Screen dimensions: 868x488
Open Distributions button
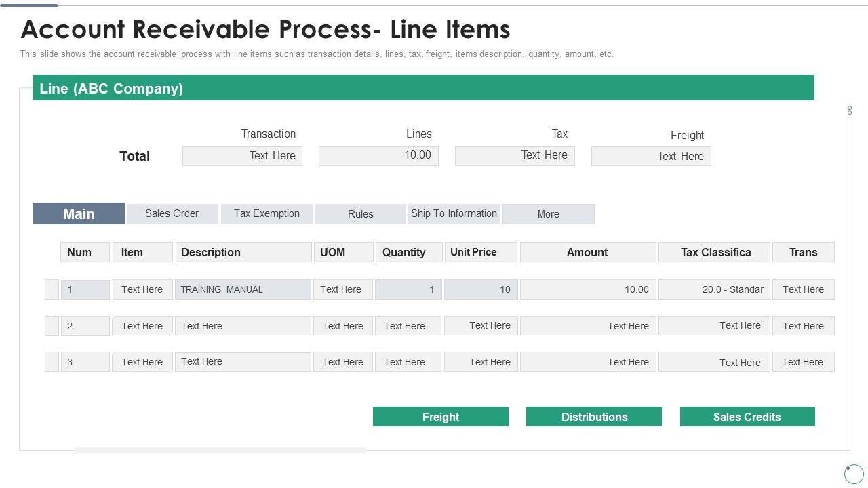coord(594,417)
